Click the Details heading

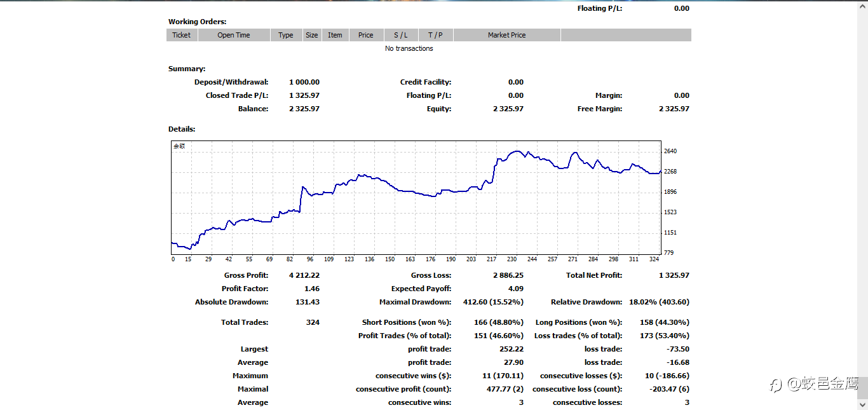click(x=182, y=129)
